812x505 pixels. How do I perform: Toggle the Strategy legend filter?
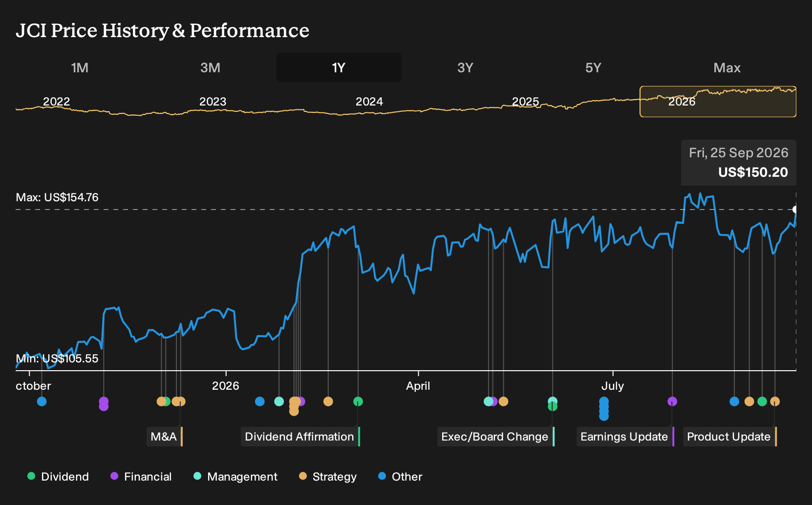(328, 477)
